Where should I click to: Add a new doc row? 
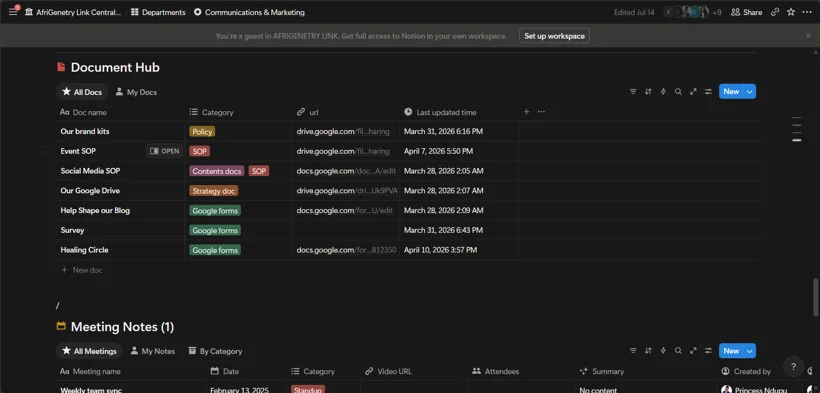coord(82,270)
